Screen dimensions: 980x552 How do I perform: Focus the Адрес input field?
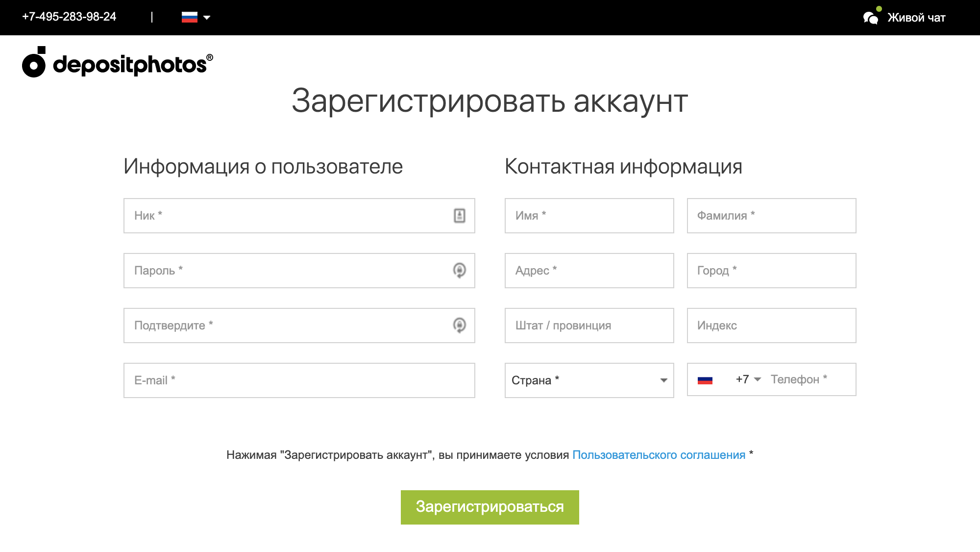[x=589, y=271]
